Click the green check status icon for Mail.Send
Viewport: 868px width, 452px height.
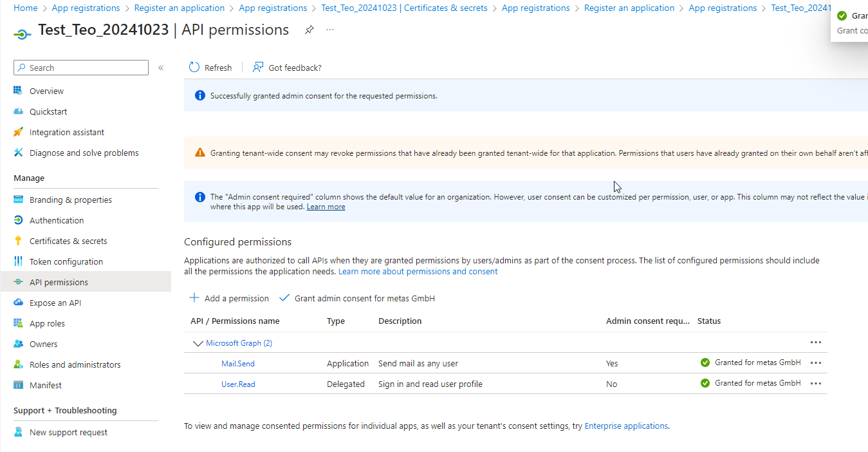tap(705, 363)
